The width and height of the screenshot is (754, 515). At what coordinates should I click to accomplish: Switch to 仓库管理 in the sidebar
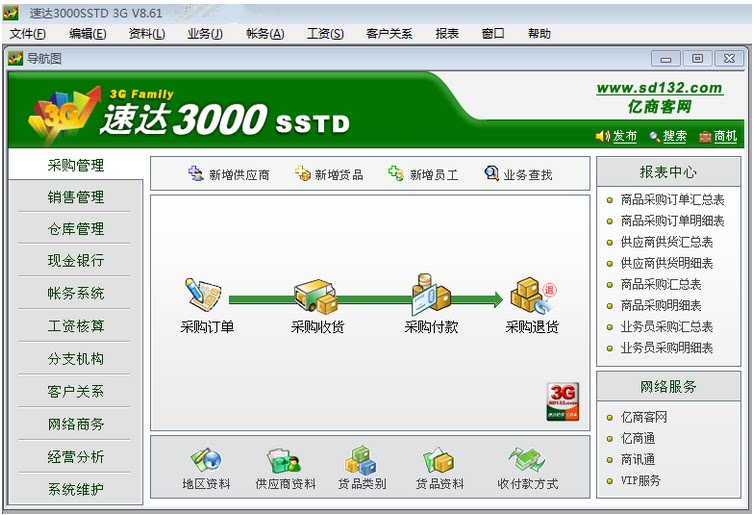(75, 229)
